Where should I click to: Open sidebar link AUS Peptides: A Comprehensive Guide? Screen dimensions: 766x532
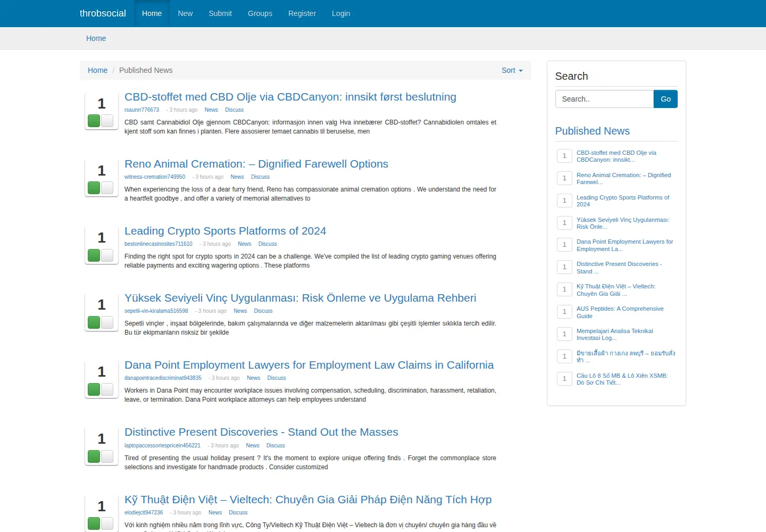620,312
